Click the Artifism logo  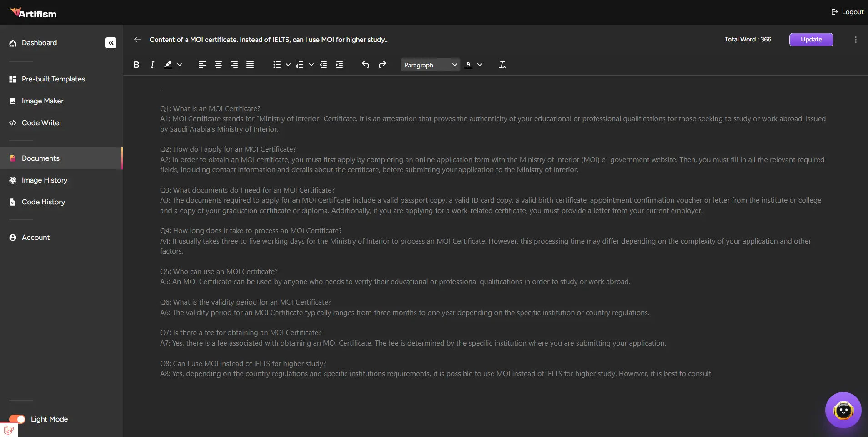pos(33,13)
